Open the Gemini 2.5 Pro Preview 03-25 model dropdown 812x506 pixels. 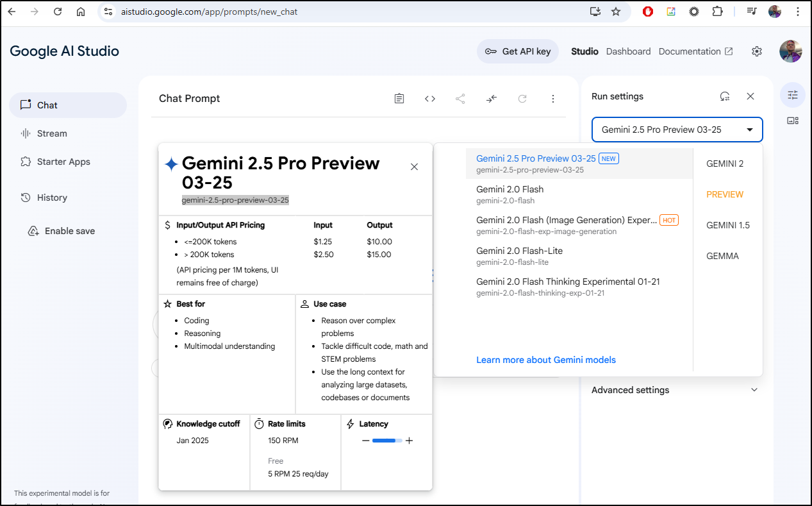677,130
